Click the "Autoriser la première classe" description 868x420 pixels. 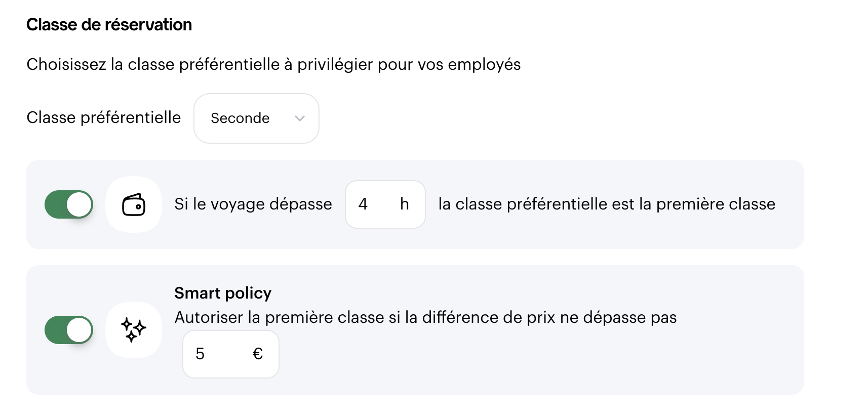click(425, 317)
